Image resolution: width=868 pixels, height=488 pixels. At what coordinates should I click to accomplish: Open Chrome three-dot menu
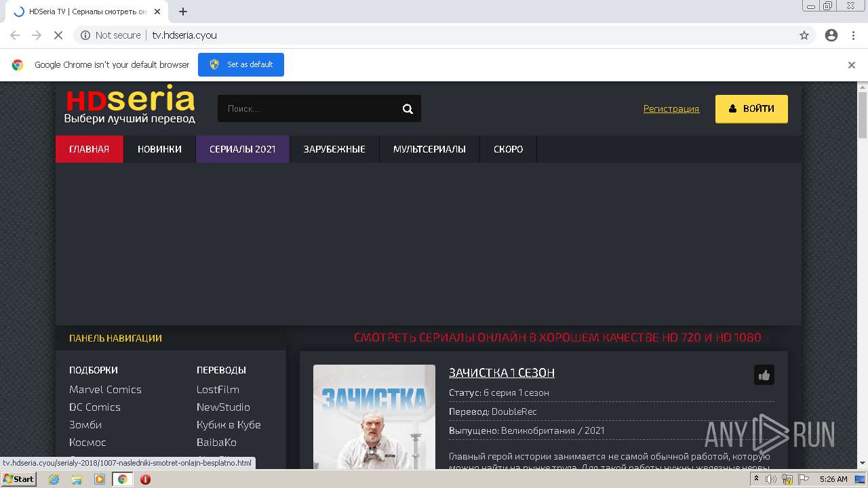click(853, 35)
